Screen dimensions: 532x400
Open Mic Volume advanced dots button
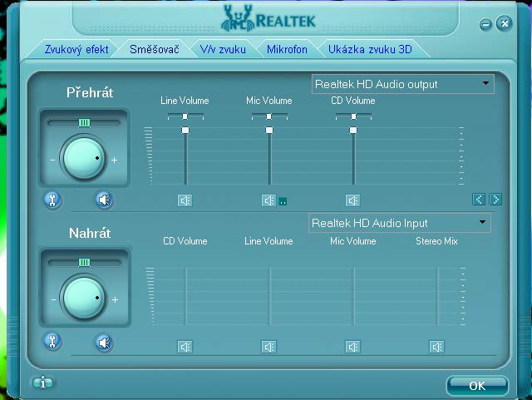(x=283, y=202)
